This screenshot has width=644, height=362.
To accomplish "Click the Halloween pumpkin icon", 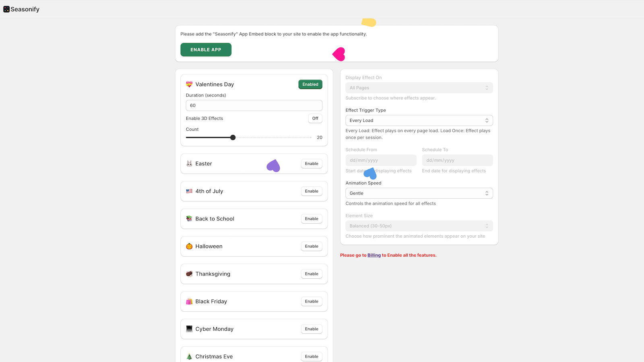I will pos(189,246).
